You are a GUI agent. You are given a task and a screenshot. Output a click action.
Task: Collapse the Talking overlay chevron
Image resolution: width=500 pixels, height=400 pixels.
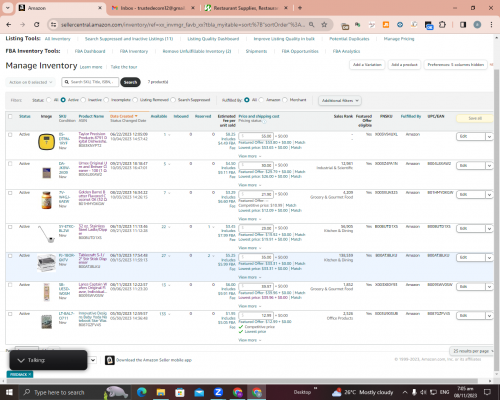tap(21, 360)
